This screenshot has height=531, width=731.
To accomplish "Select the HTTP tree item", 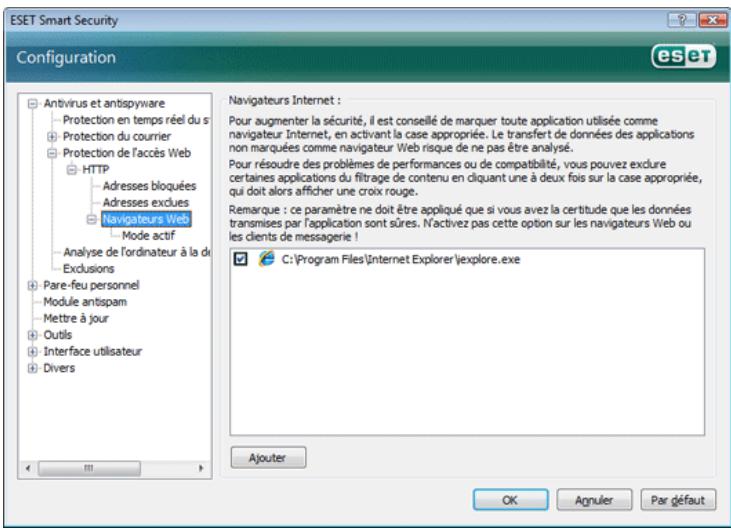I will (x=96, y=170).
